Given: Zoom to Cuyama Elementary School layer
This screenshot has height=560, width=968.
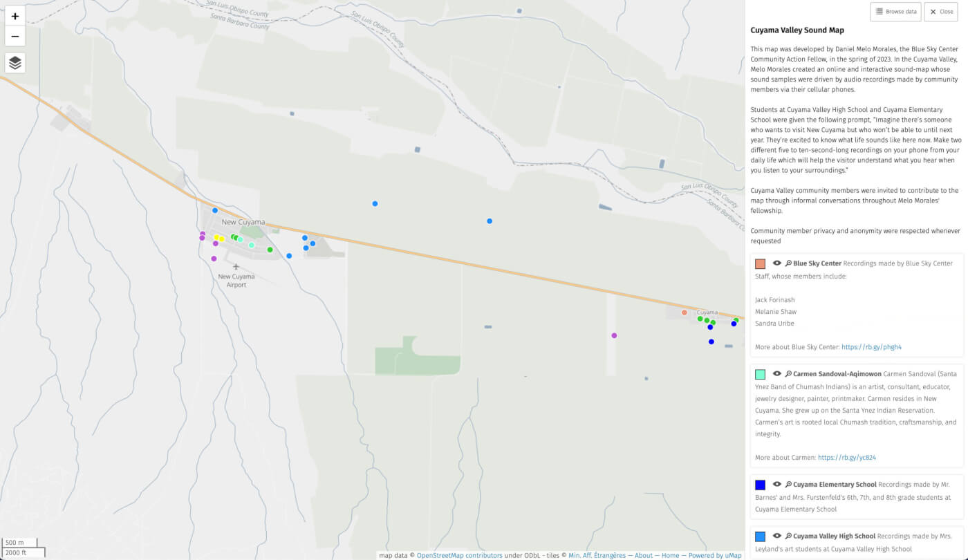Looking at the screenshot, I should point(788,485).
